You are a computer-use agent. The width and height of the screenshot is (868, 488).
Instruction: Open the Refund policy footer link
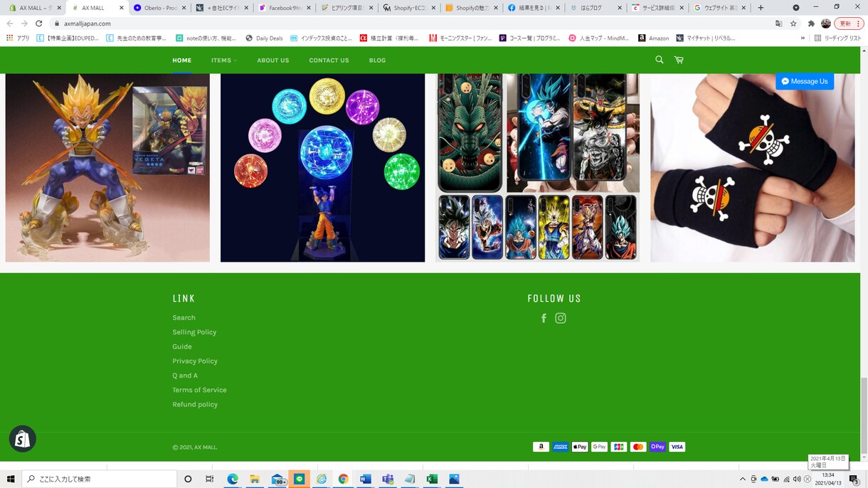click(195, 404)
